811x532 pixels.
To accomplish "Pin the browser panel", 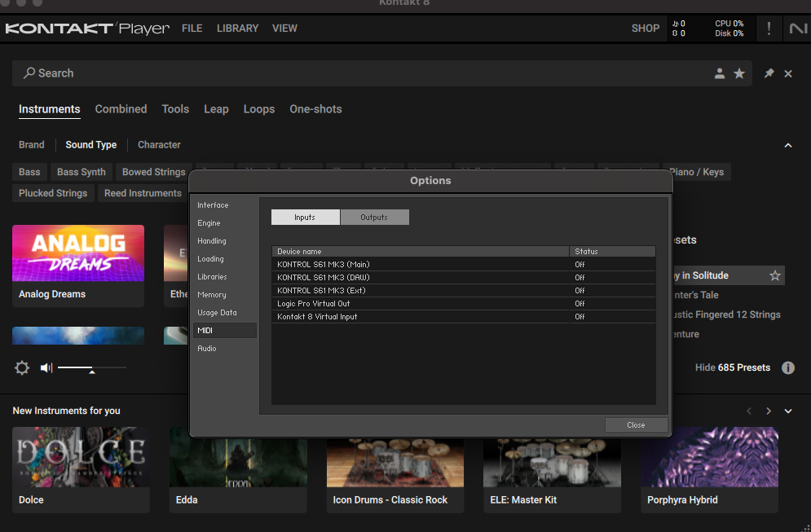I will pyautogui.click(x=769, y=73).
